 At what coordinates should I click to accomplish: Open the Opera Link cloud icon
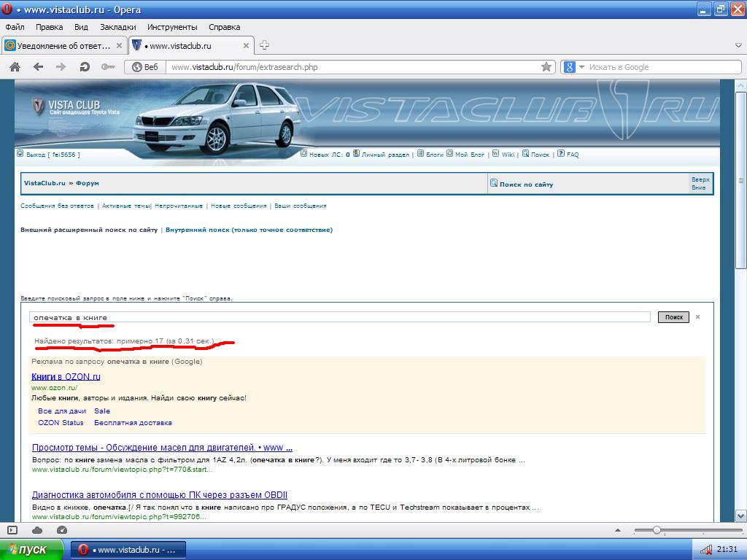[x=37, y=530]
